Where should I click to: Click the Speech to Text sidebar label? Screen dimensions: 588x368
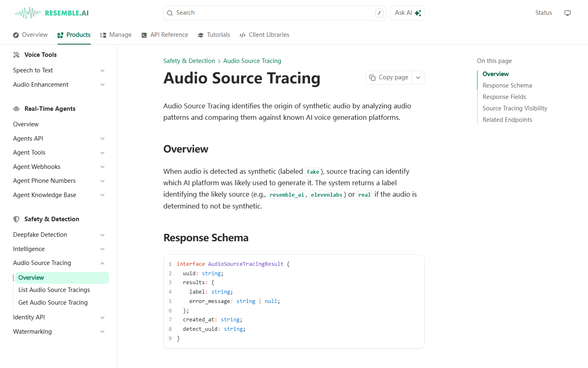(x=33, y=70)
